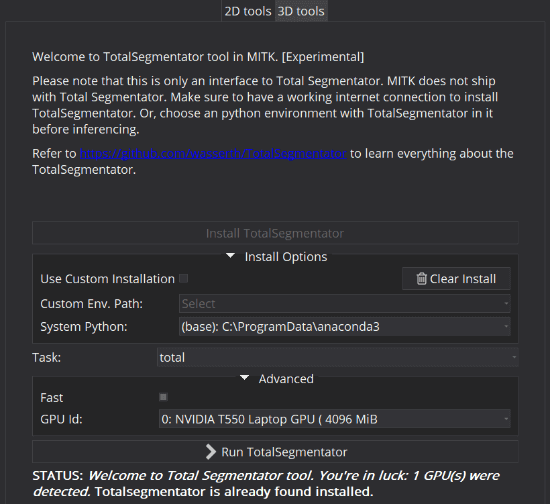Open the Custom Env. Path dropdown

pos(344,304)
